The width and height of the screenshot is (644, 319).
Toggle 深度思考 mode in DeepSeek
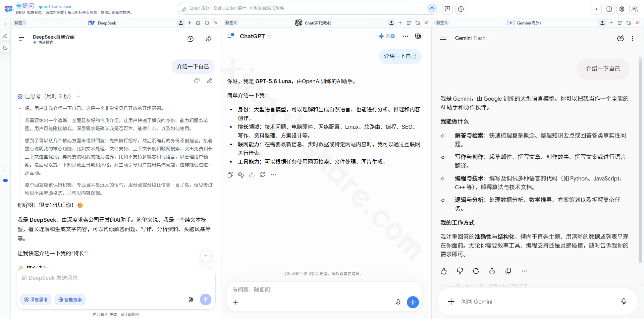[x=36, y=300]
